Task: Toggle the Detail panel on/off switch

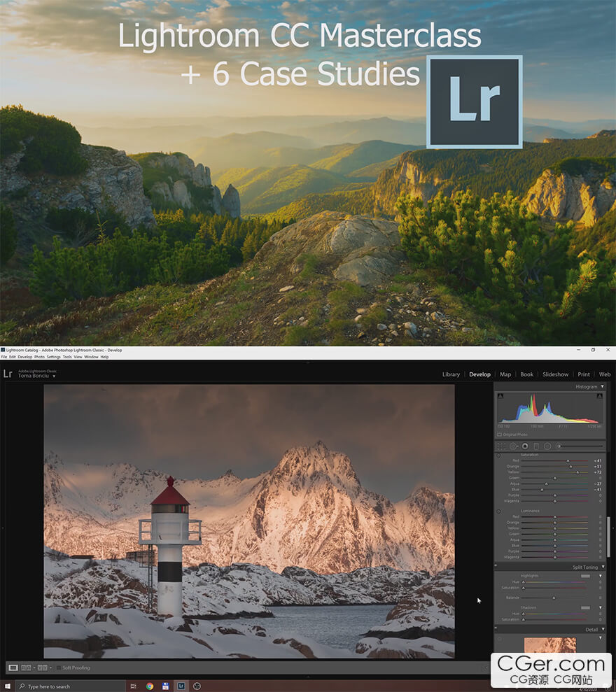Action: (496, 628)
